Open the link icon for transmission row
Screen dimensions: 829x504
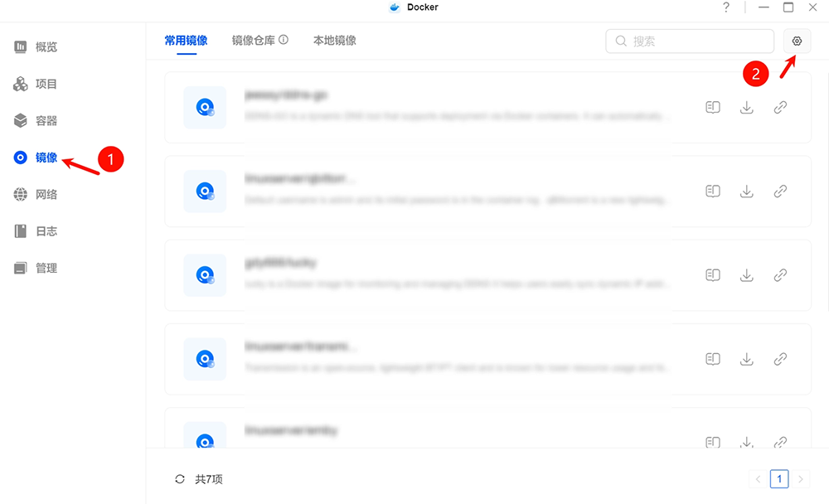tap(780, 359)
